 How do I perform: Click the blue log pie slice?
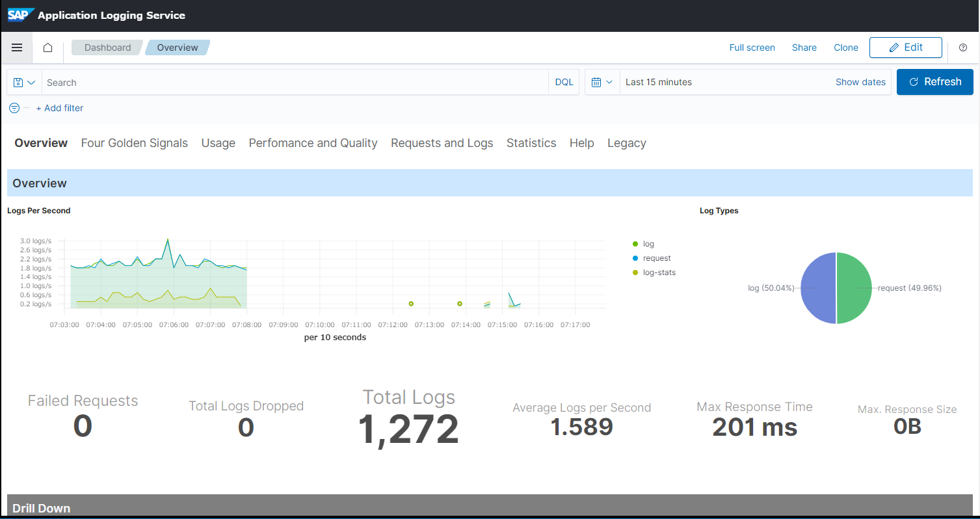tap(818, 288)
